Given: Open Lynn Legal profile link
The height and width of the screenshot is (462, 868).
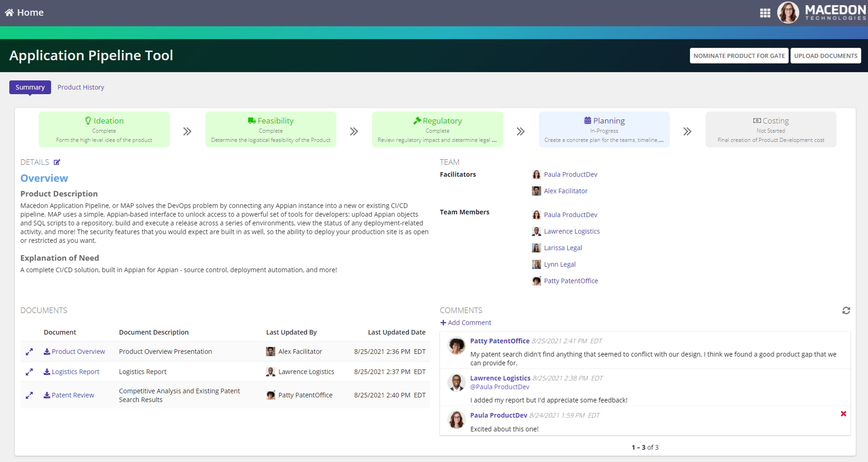Looking at the screenshot, I should tap(560, 264).
